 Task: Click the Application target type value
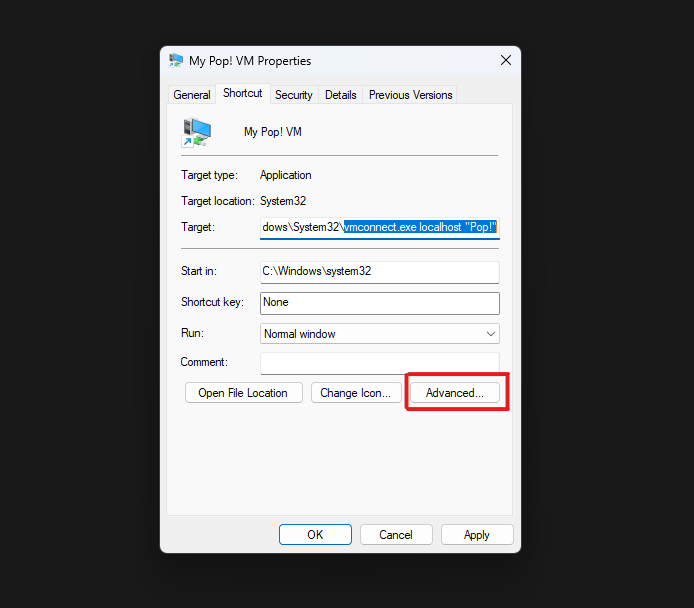pos(285,175)
